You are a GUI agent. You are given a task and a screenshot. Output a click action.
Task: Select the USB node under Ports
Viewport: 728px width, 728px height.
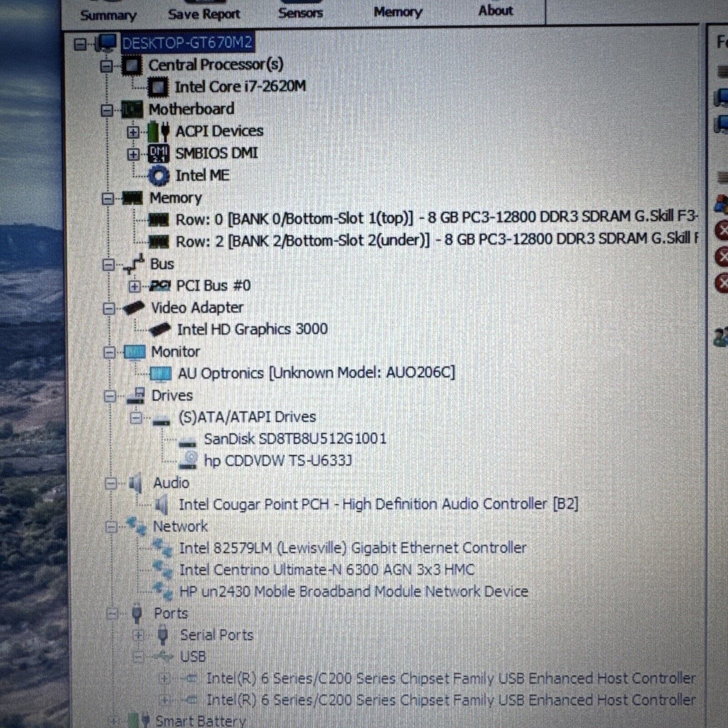tap(193, 657)
